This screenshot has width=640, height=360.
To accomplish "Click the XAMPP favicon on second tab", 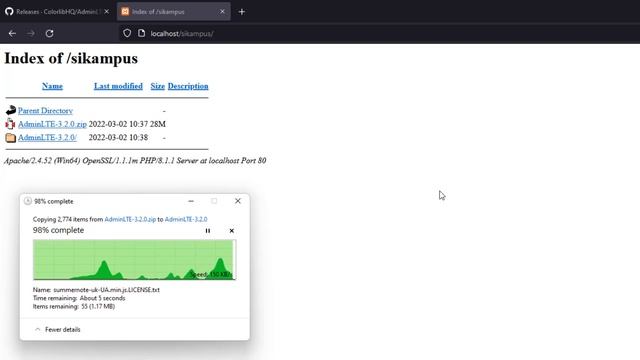I will point(125,11).
